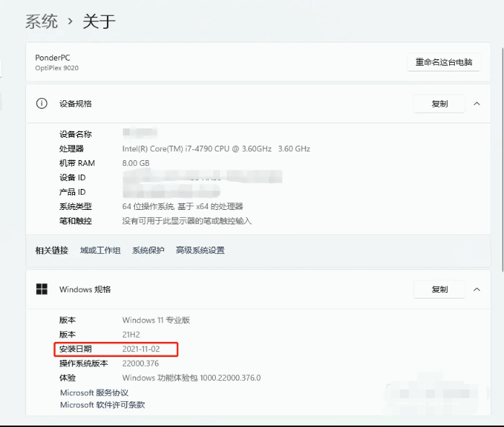504x427 pixels.
Task: Select the 64 位操作系统 system type value
Action: [x=183, y=206]
